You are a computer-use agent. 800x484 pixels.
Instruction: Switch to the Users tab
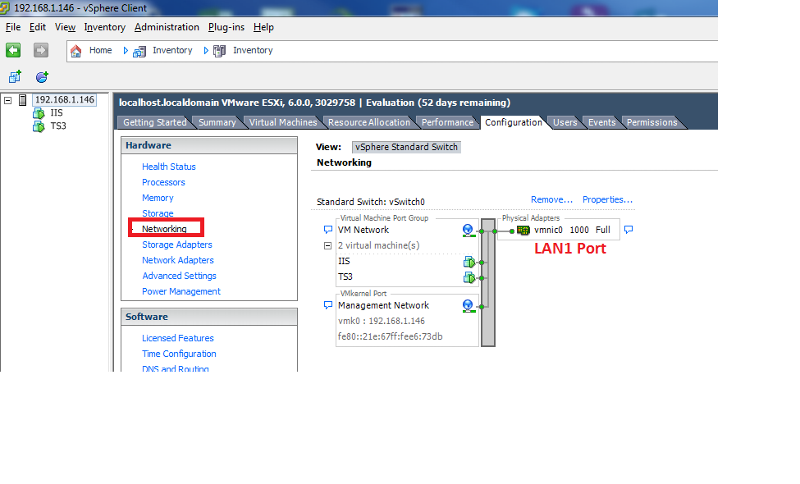565,122
